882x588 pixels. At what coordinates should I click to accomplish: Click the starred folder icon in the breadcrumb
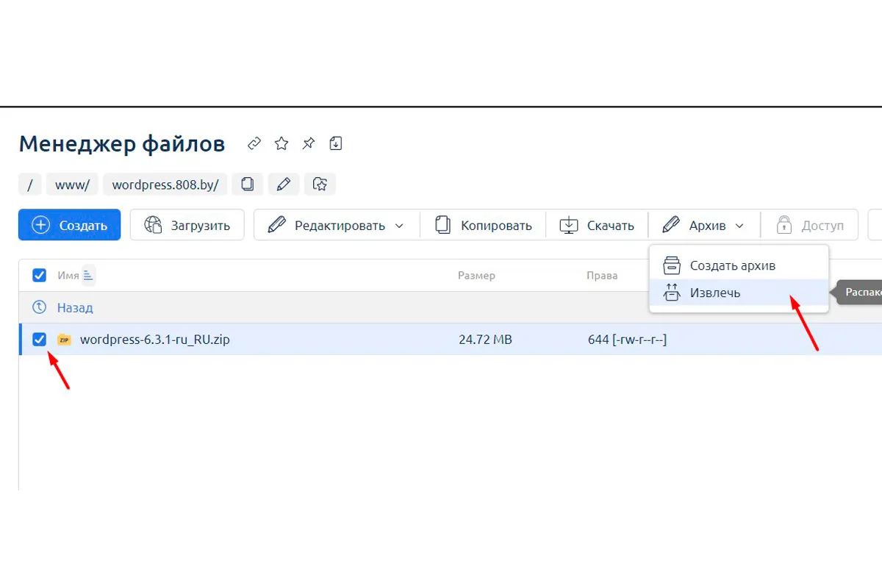320,184
